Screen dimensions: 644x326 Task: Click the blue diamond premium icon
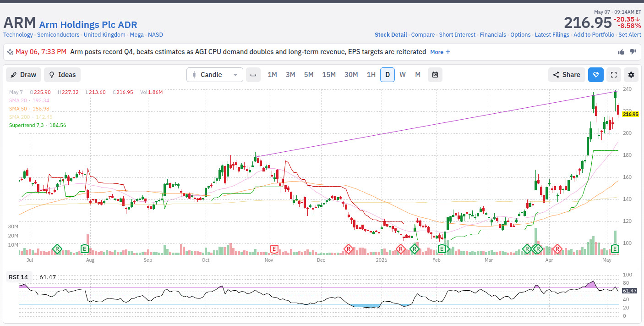[x=596, y=75]
